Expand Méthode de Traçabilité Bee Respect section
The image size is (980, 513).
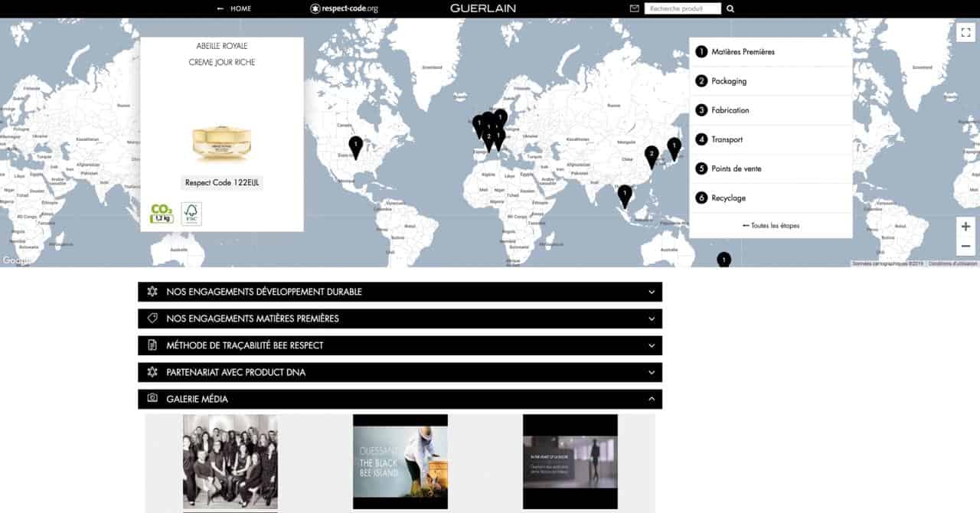coord(400,345)
